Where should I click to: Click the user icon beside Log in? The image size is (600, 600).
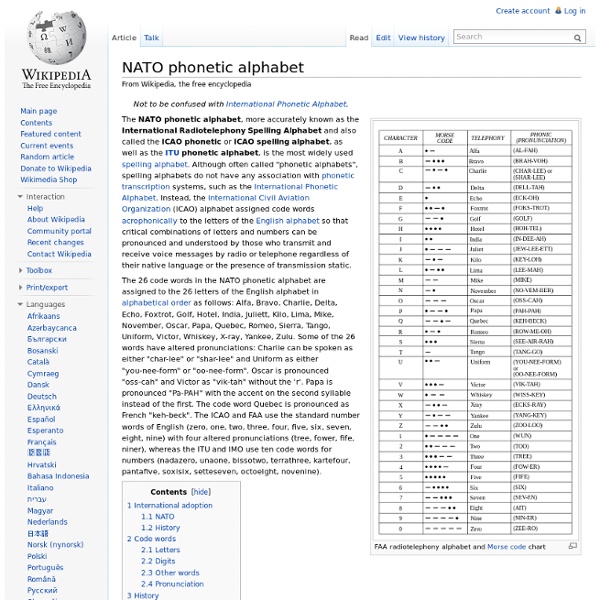tap(558, 11)
